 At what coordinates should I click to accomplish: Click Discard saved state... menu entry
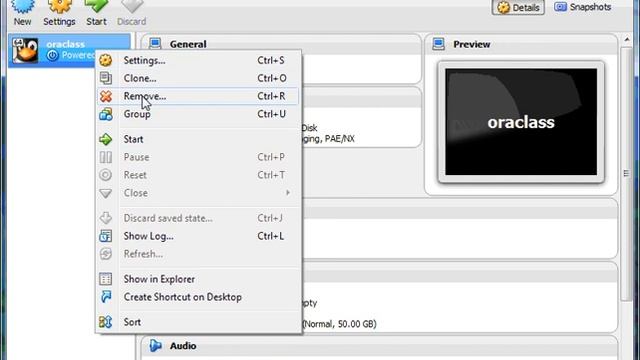coord(199,218)
